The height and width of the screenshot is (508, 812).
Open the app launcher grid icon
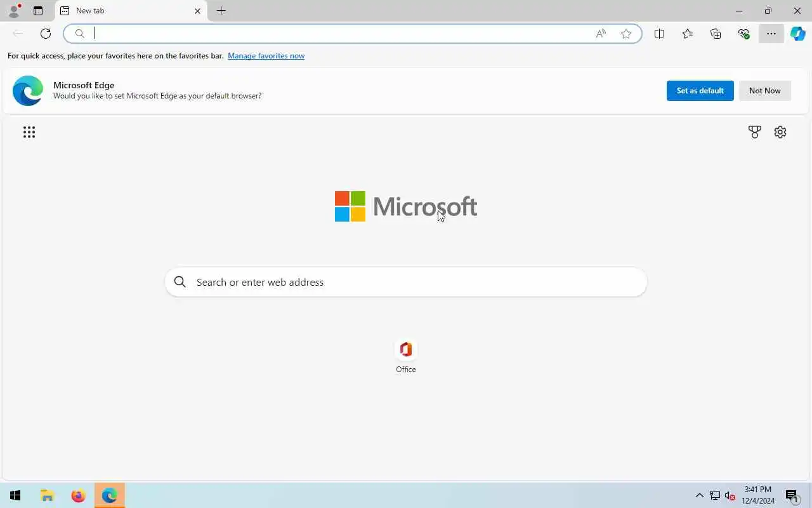[x=29, y=132]
